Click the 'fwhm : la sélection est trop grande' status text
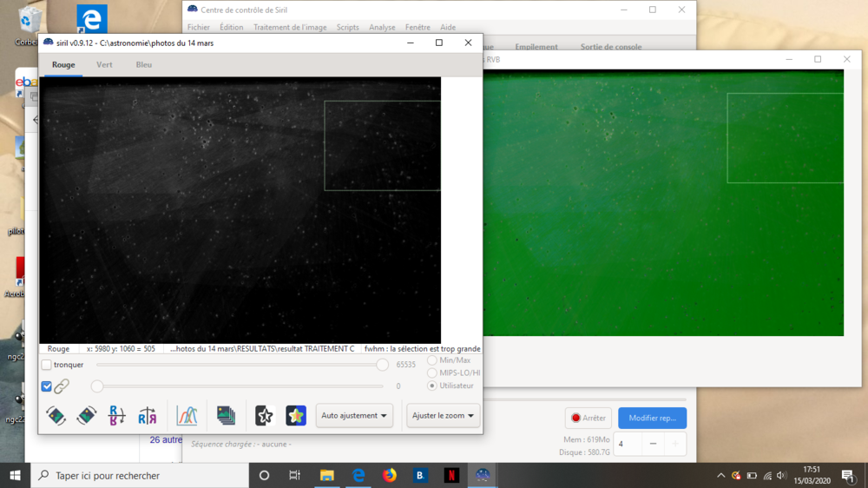The height and width of the screenshot is (488, 868). (x=423, y=349)
